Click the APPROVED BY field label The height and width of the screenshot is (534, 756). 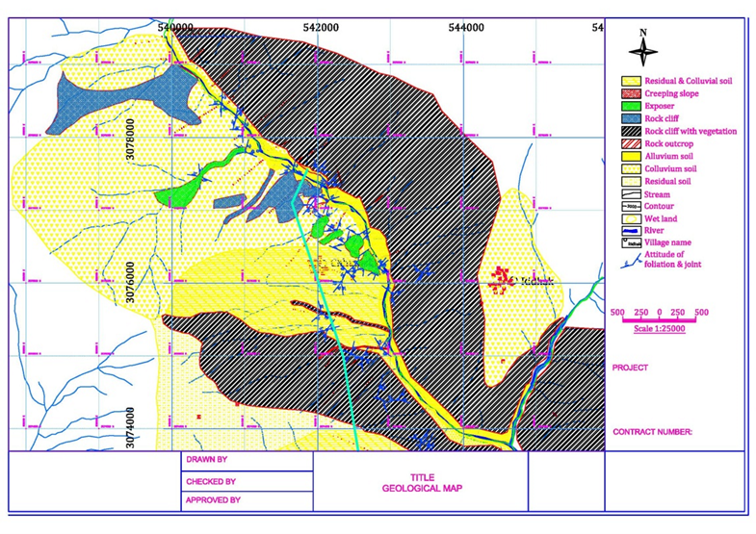pos(211,500)
